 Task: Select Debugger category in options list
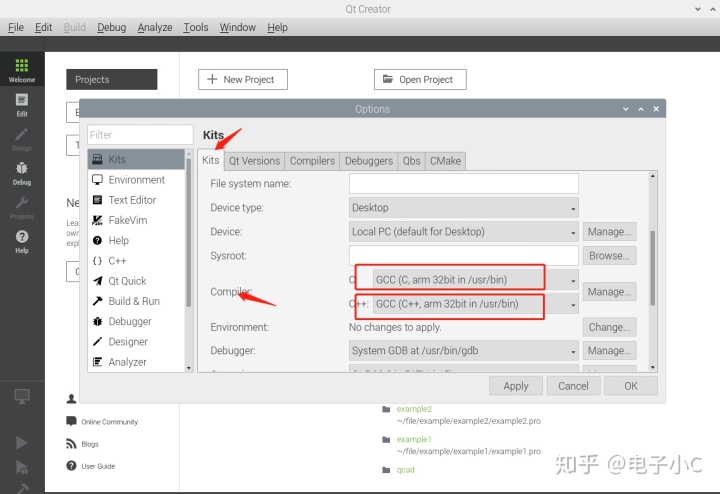(136, 321)
